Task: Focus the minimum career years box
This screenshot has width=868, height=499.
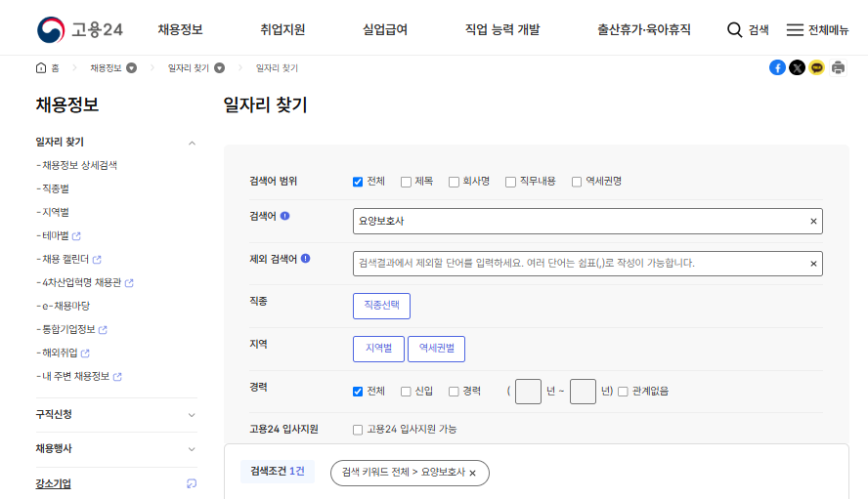Action: [528, 392]
